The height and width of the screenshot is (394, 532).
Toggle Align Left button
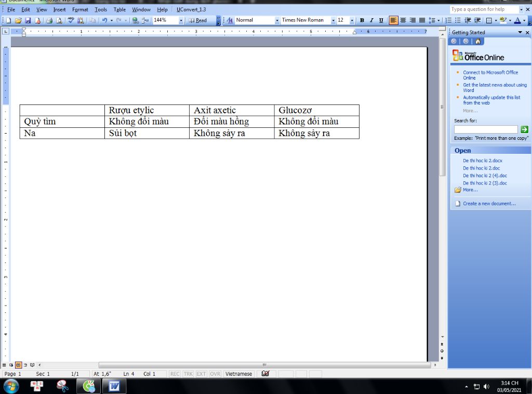393,20
